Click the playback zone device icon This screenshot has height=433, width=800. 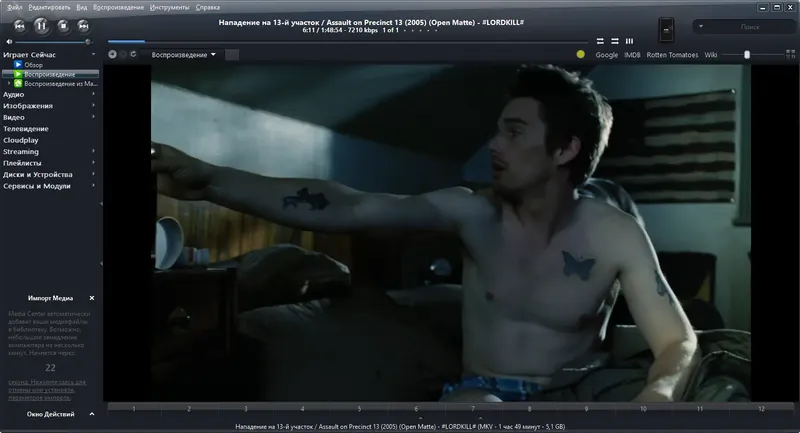pos(666,30)
